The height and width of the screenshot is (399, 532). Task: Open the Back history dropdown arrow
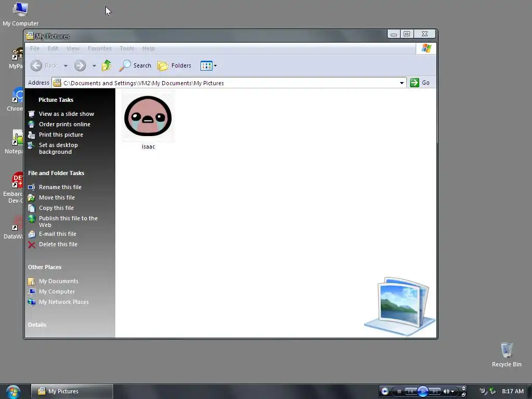(x=65, y=66)
